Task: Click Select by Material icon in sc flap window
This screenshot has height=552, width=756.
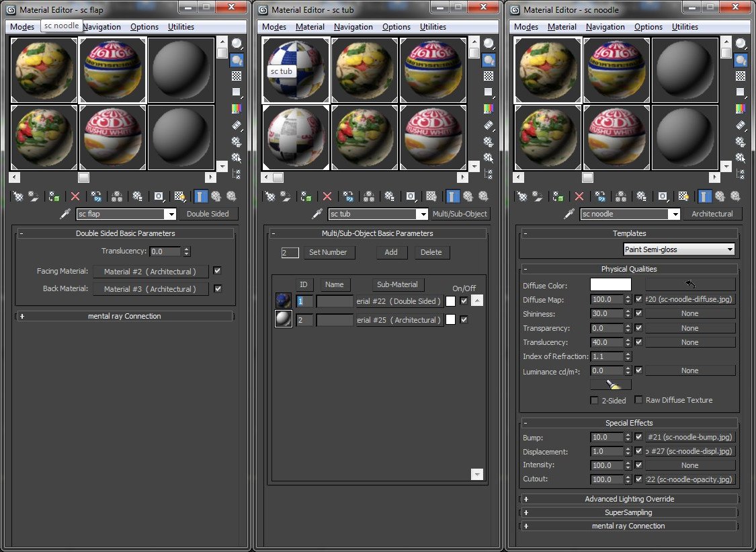Action: coord(237,158)
